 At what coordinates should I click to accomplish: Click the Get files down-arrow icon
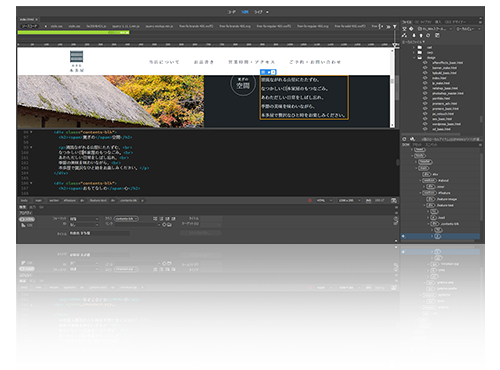(x=414, y=35)
